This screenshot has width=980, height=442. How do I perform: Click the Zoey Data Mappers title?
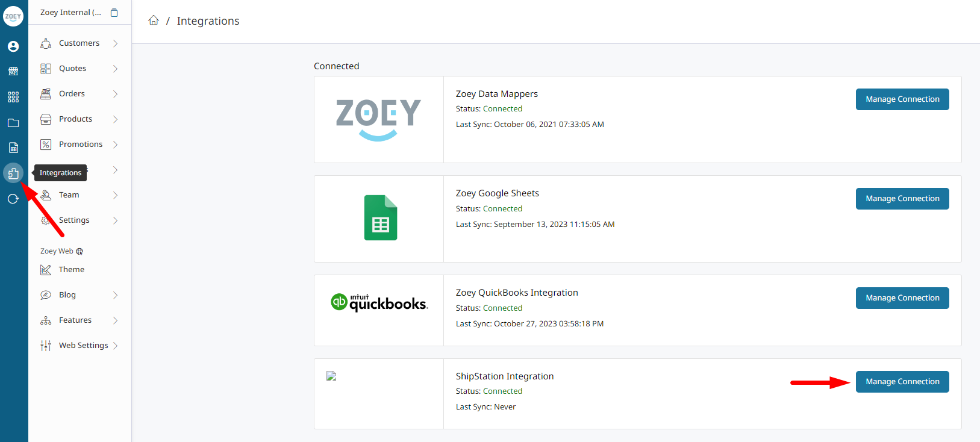pos(497,94)
